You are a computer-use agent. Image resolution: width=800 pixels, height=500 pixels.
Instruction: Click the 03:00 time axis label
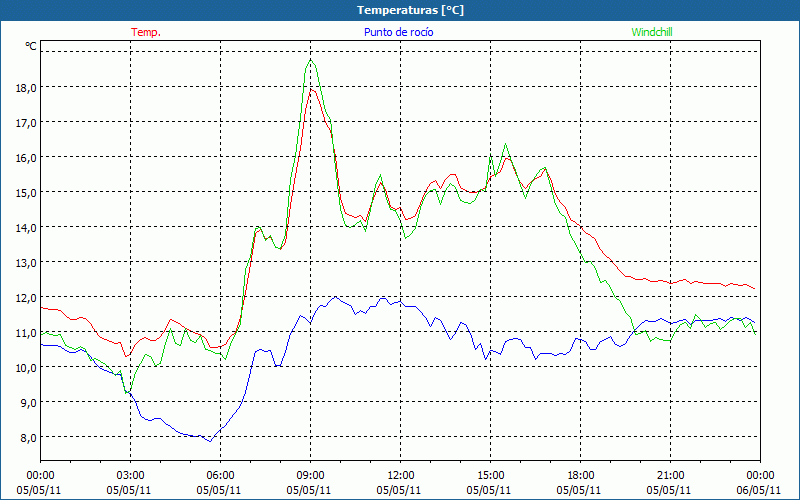pos(130,476)
